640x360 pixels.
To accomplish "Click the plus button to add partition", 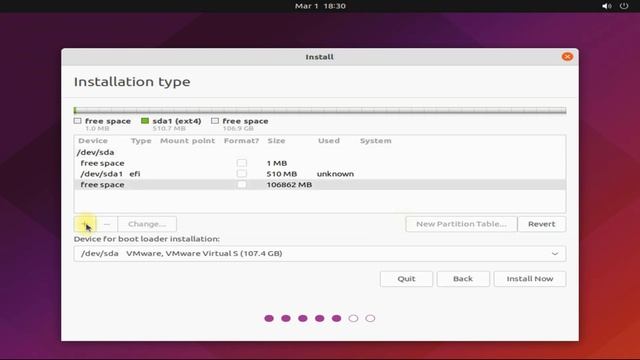I will 85,224.
